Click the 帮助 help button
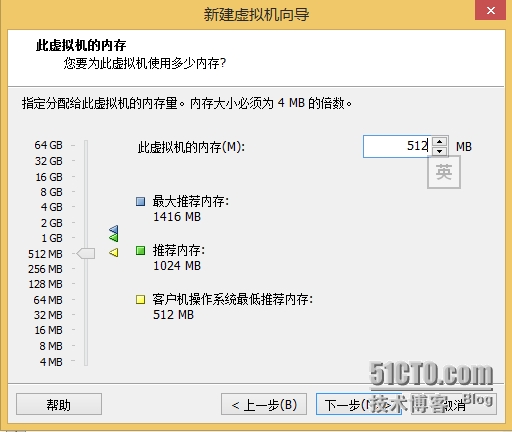Viewport: 512px width, 432px height. (59, 404)
